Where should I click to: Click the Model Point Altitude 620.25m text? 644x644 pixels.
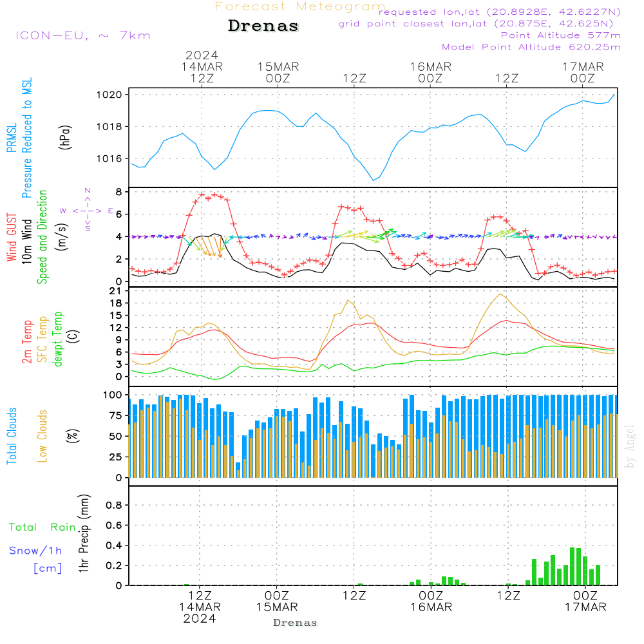pos(531,47)
